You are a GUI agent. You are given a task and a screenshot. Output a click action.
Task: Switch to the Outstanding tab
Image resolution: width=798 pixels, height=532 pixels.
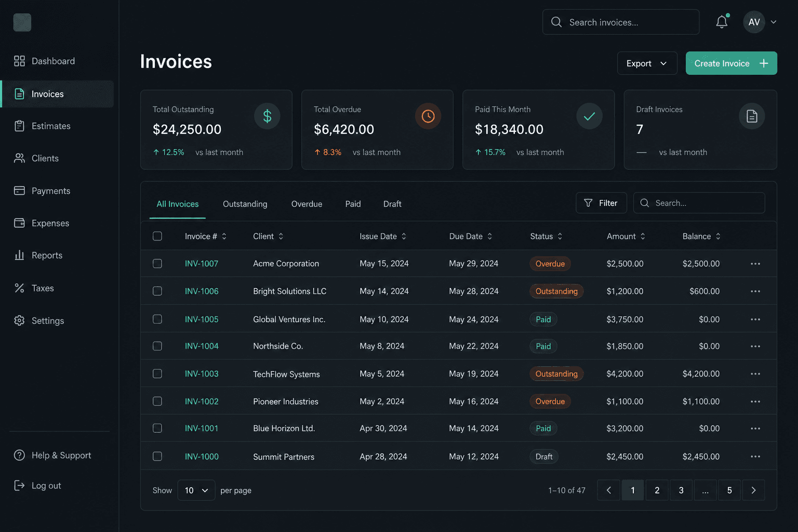pos(245,204)
